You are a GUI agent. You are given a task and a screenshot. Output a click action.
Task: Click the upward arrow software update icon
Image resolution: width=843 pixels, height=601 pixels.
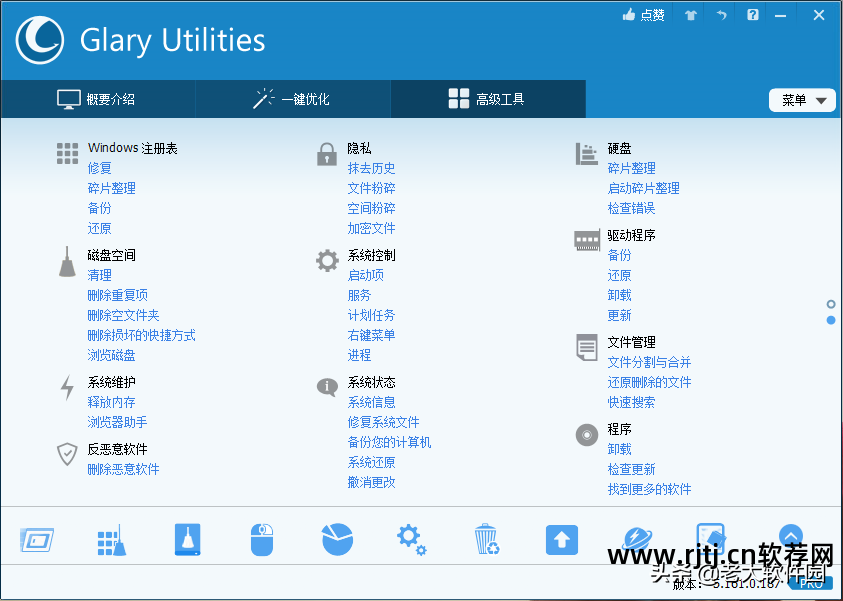tap(562, 540)
